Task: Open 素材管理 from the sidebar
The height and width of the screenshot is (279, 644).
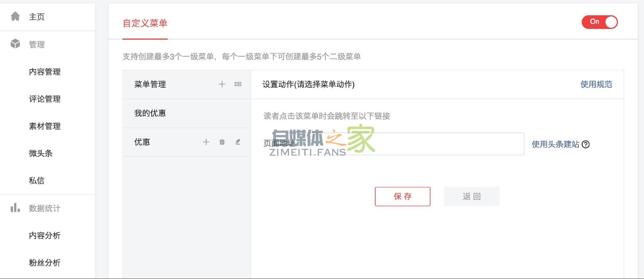Action: coord(45,126)
